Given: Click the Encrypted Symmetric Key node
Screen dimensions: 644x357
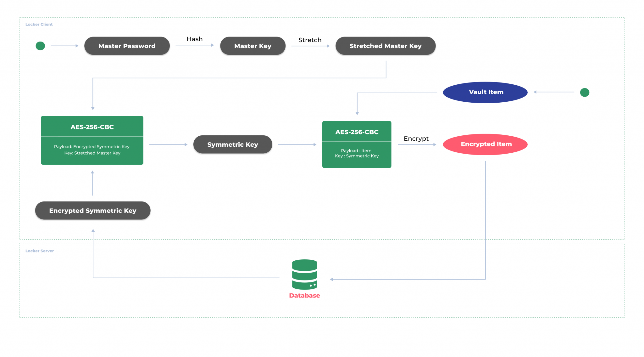Looking at the screenshot, I should 92,211.
